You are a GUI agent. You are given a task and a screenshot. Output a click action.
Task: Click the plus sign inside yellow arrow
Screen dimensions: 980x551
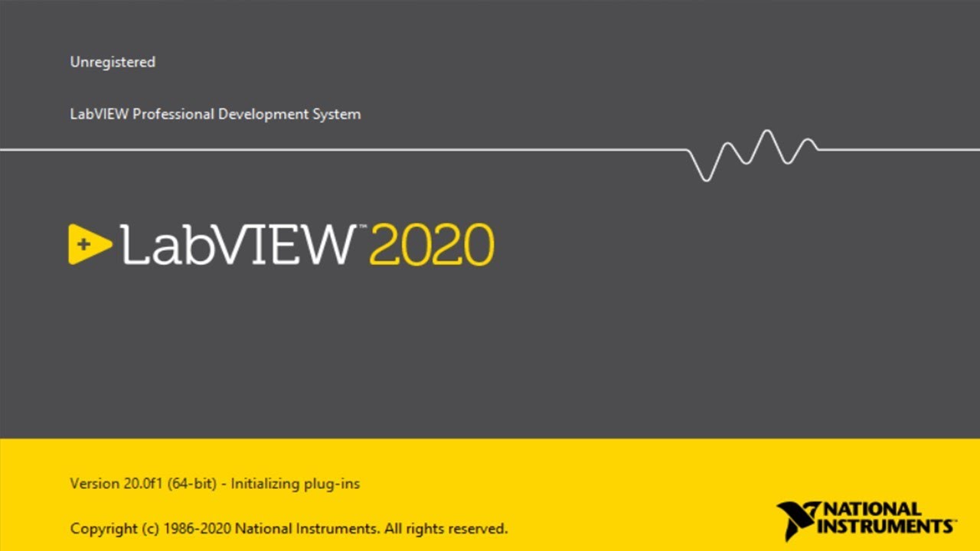coord(83,244)
